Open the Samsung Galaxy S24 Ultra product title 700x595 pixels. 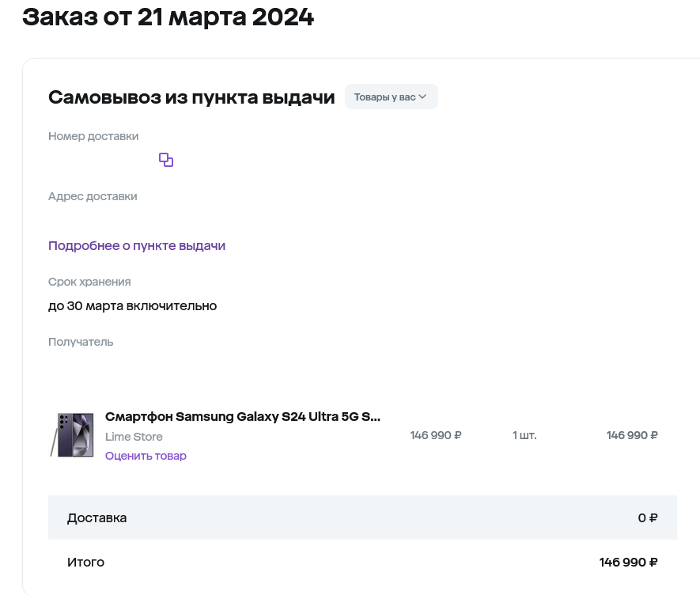[242, 416]
